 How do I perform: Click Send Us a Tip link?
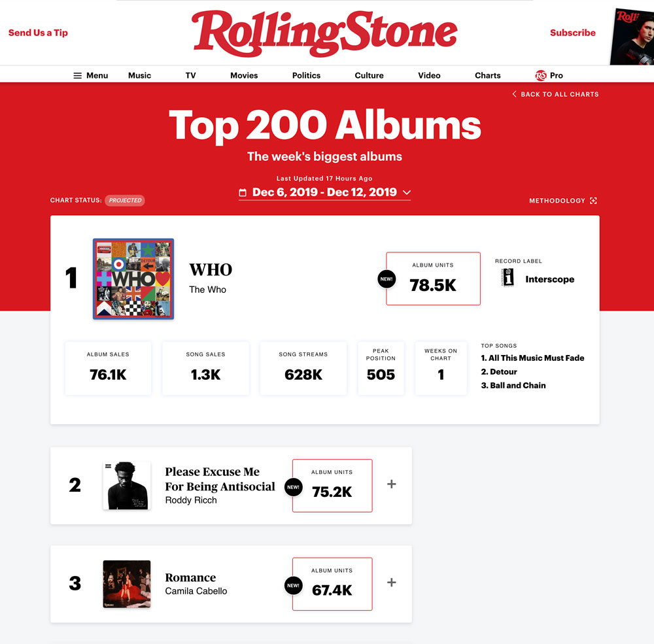(x=38, y=33)
